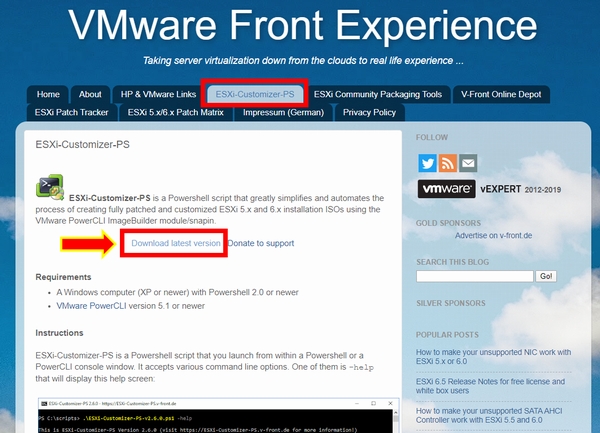Click the Download latest version link
Image resolution: width=600 pixels, height=433 pixels.
(x=176, y=243)
